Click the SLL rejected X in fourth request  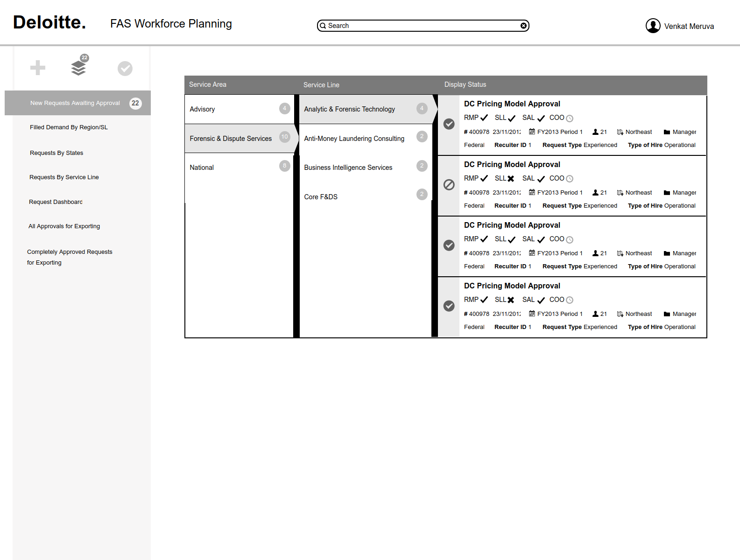pyautogui.click(x=511, y=300)
